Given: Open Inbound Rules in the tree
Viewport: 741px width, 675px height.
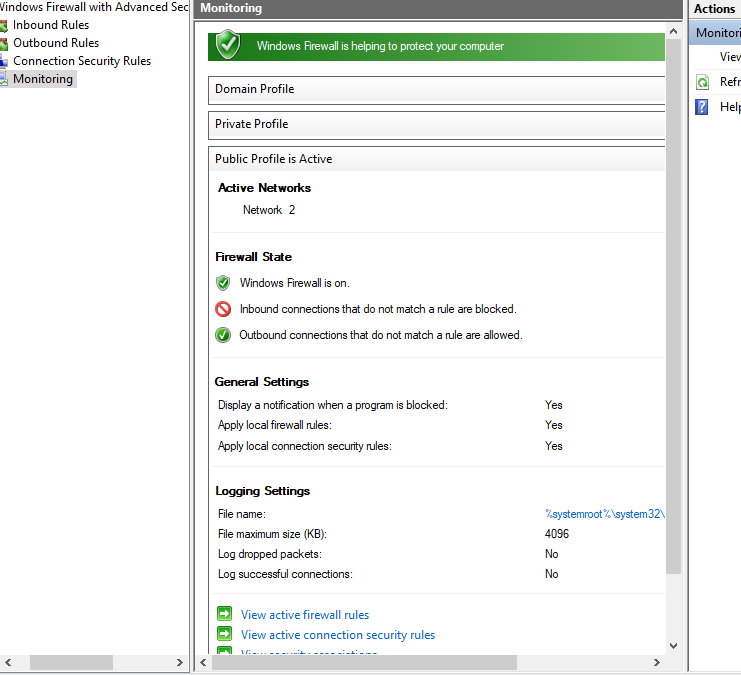Looking at the screenshot, I should pyautogui.click(x=51, y=25).
